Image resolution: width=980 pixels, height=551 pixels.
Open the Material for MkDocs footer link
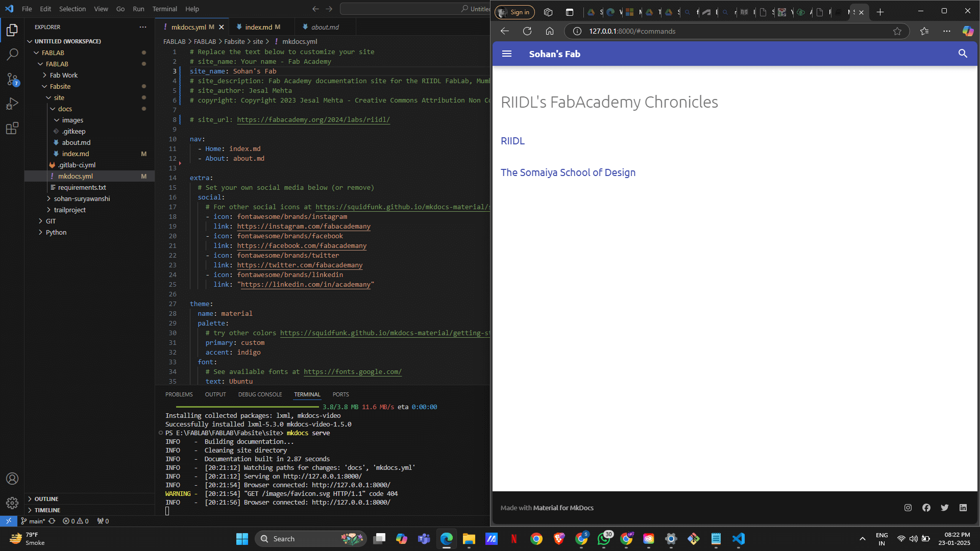click(563, 508)
